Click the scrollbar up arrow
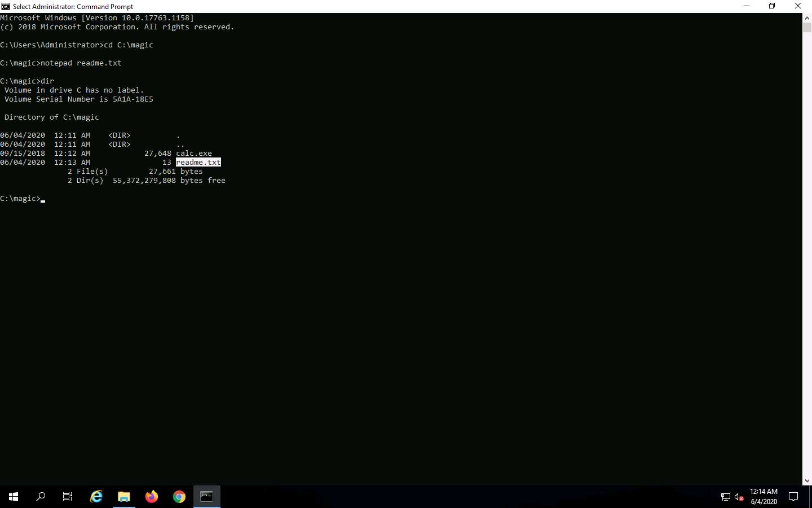 pos(807,17)
